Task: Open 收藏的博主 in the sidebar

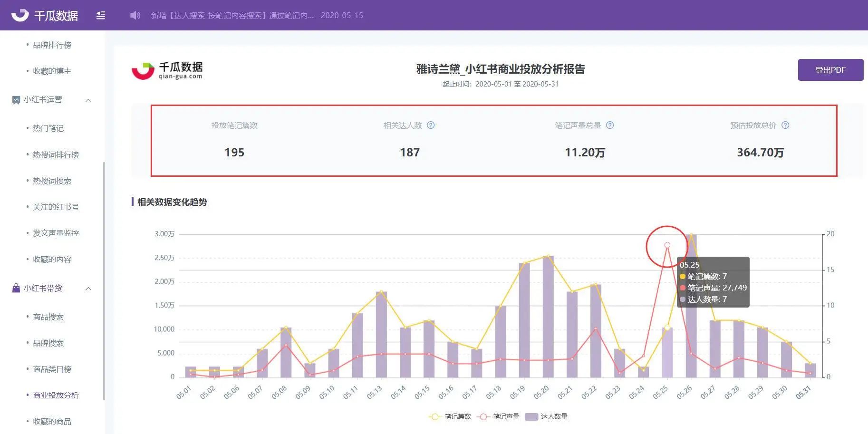Action: [x=52, y=71]
